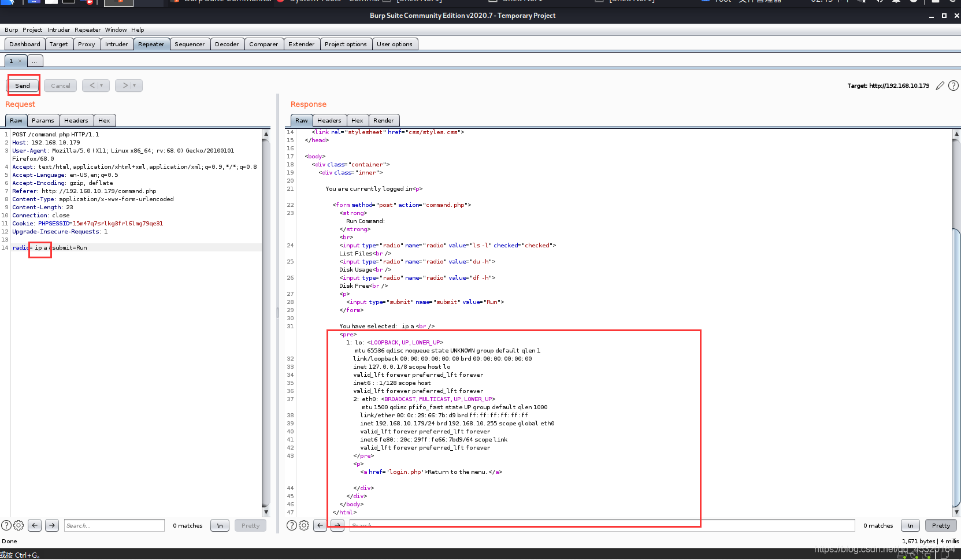This screenshot has height=560, width=961.
Task: Switch to the Sequencer tab
Action: click(x=190, y=44)
